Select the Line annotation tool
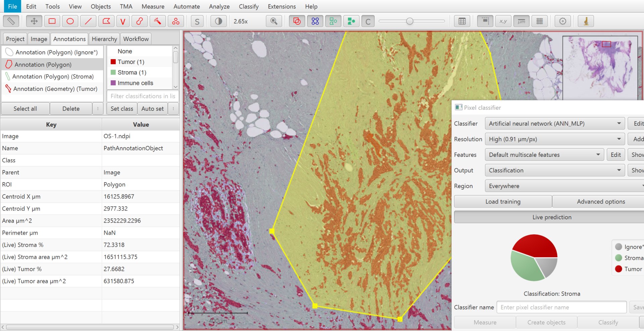Screen dimensions: 644x331 pyautogui.click(x=88, y=21)
